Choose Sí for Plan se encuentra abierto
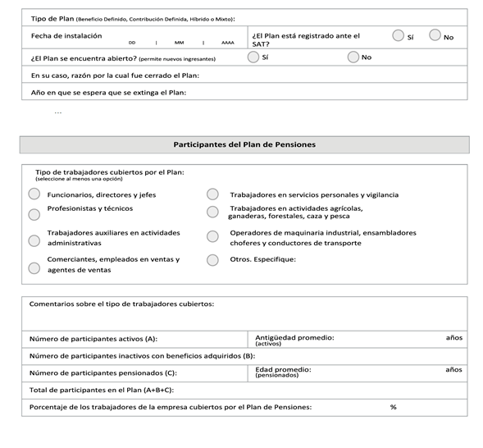Image resolution: width=483 pixels, height=448 pixels. pos(253,57)
